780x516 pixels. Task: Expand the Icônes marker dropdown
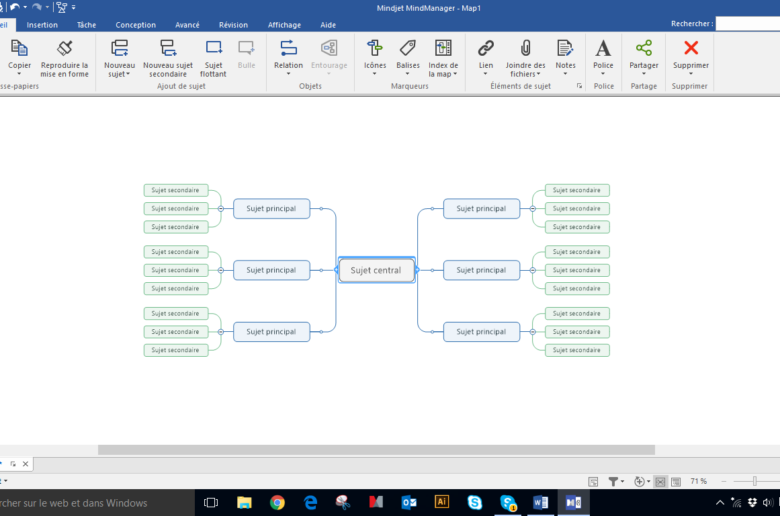point(375,73)
